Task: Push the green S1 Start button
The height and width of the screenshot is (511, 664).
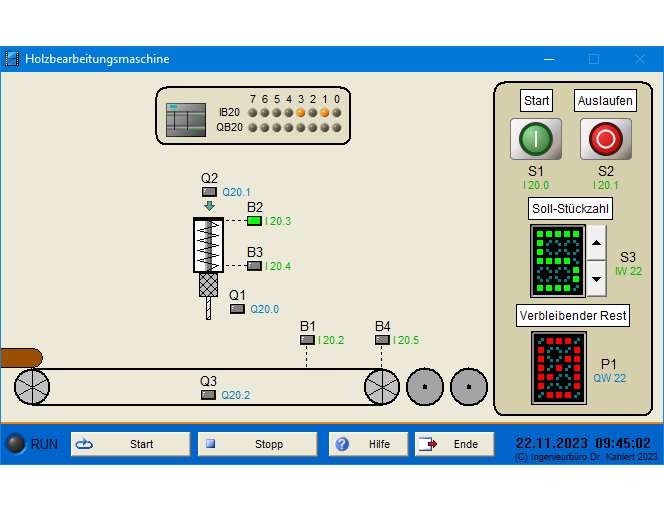Action: [536, 139]
